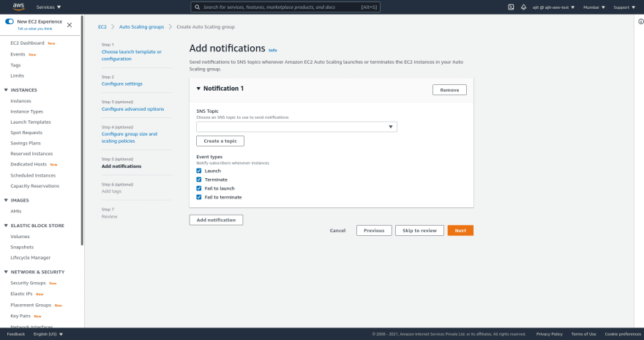Open the Mumbai region selector

[594, 7]
